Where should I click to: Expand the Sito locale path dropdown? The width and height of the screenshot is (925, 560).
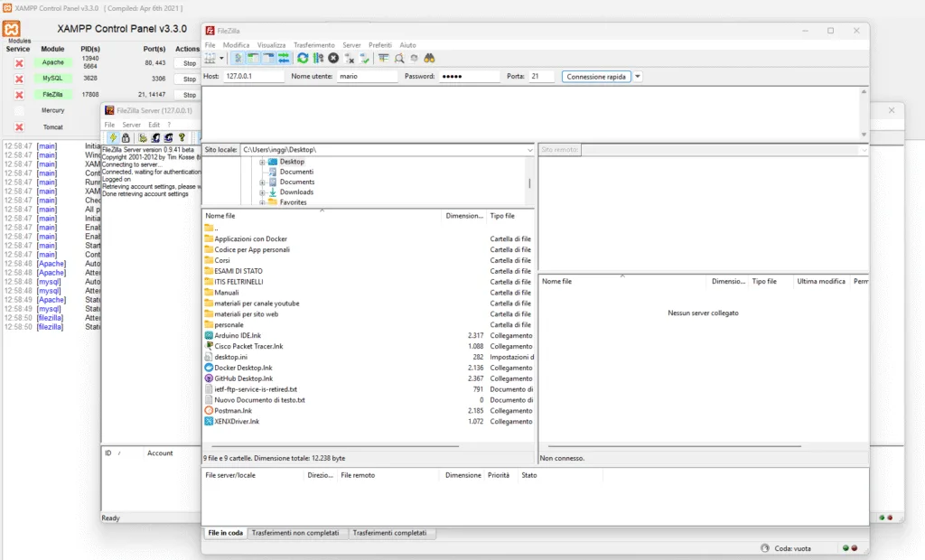click(x=529, y=149)
